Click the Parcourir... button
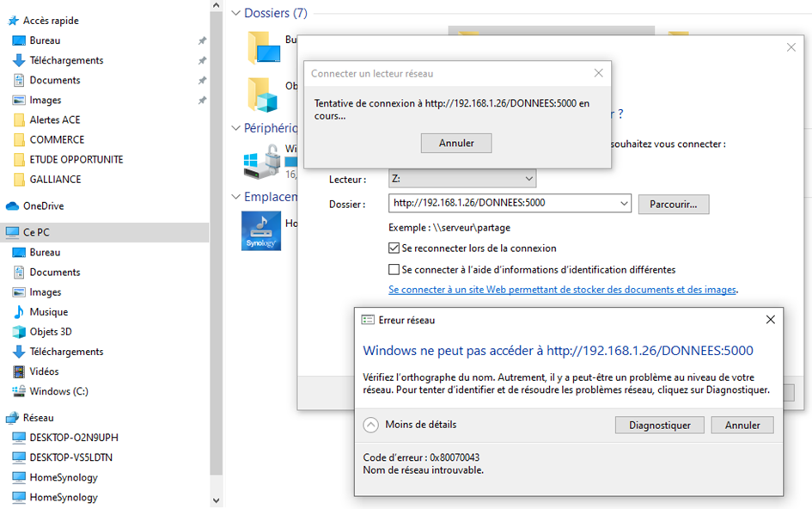This screenshot has height=509, width=812. 673,205
